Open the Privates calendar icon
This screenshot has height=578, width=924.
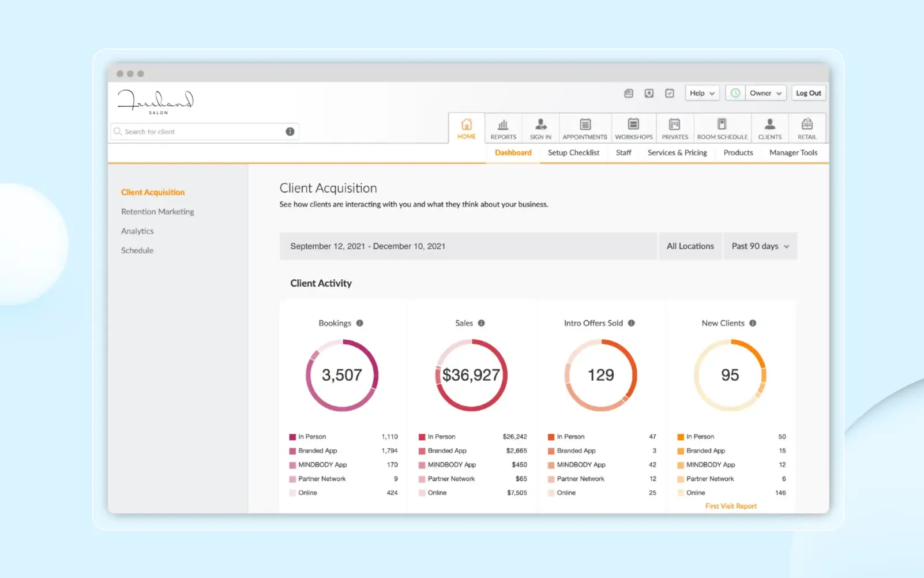click(x=674, y=124)
